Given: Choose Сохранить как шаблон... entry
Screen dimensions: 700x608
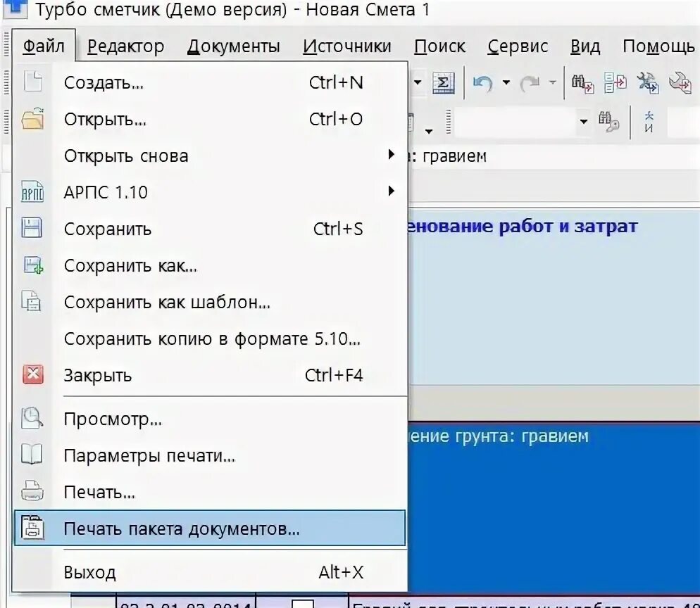Looking at the screenshot, I should [210, 302].
